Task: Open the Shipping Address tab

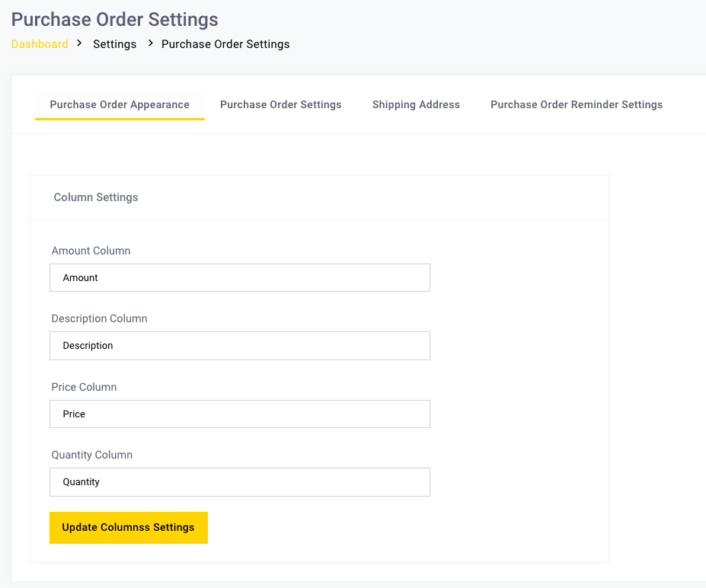Action: tap(416, 104)
